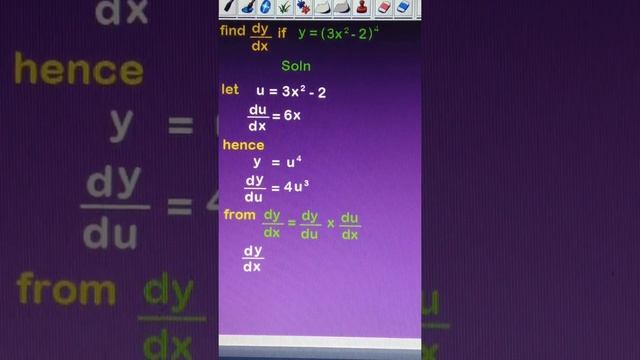Click the equation y = (3x² - 2)⁴

pos(338,33)
